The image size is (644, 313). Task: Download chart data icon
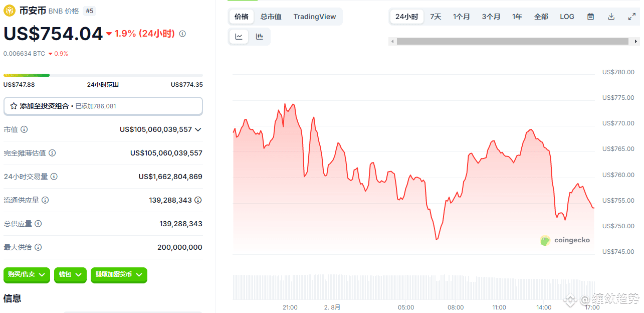click(x=611, y=17)
